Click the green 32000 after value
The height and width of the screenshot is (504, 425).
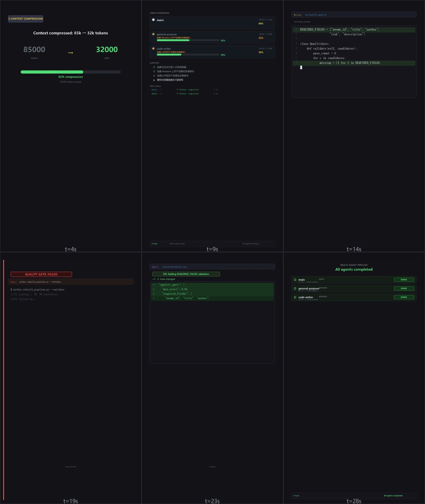(x=107, y=50)
